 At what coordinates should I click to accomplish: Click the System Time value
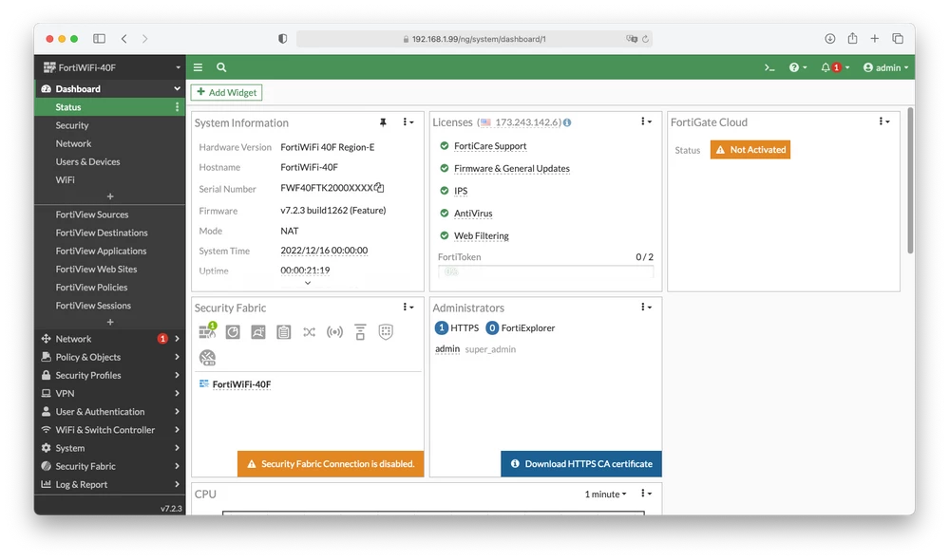point(324,251)
